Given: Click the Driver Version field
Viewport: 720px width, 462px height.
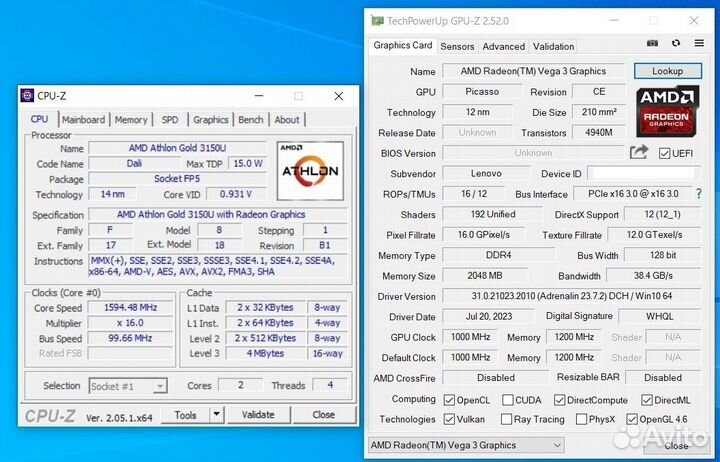Looking at the screenshot, I should (x=572, y=296).
